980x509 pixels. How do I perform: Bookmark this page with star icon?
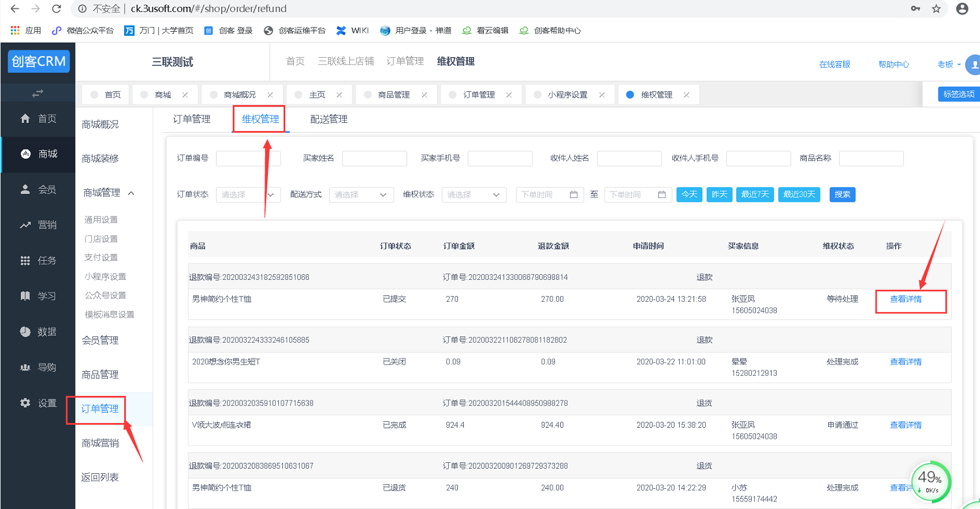point(936,9)
